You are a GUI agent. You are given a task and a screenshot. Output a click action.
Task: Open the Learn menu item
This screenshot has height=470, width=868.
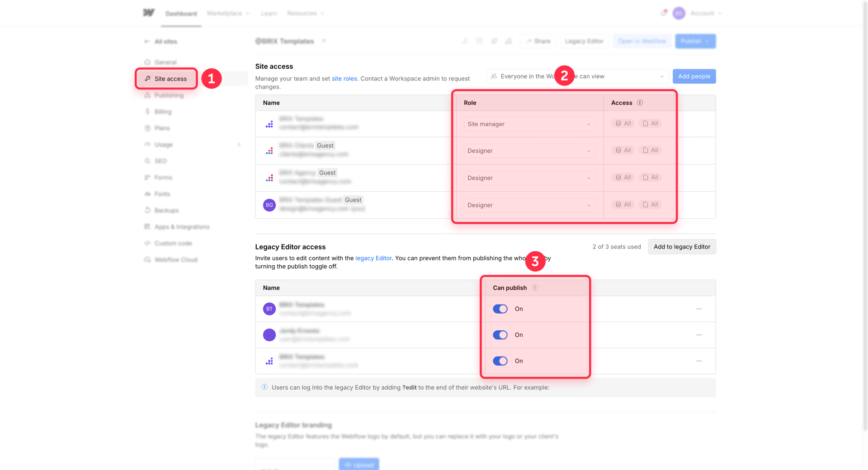(269, 13)
